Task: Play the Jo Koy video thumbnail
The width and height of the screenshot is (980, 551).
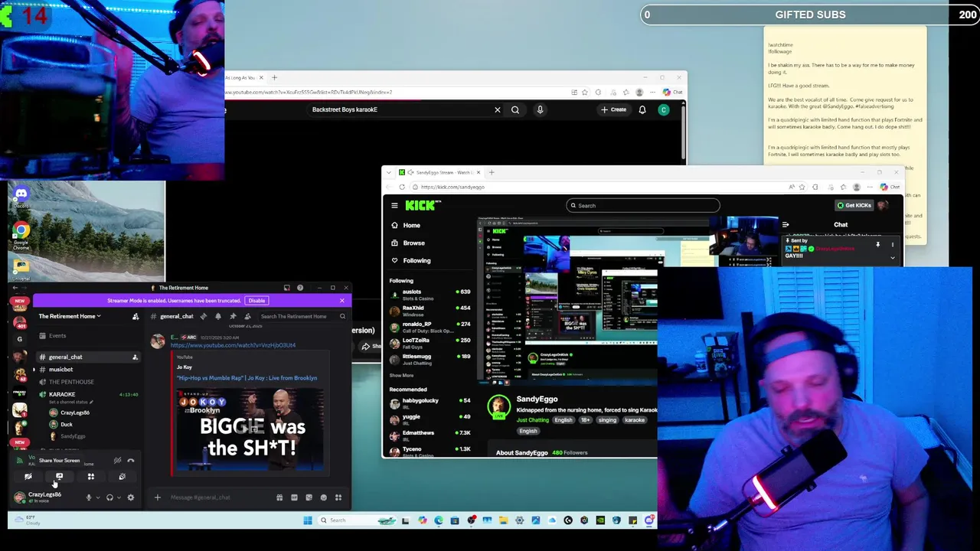Action: click(251, 431)
